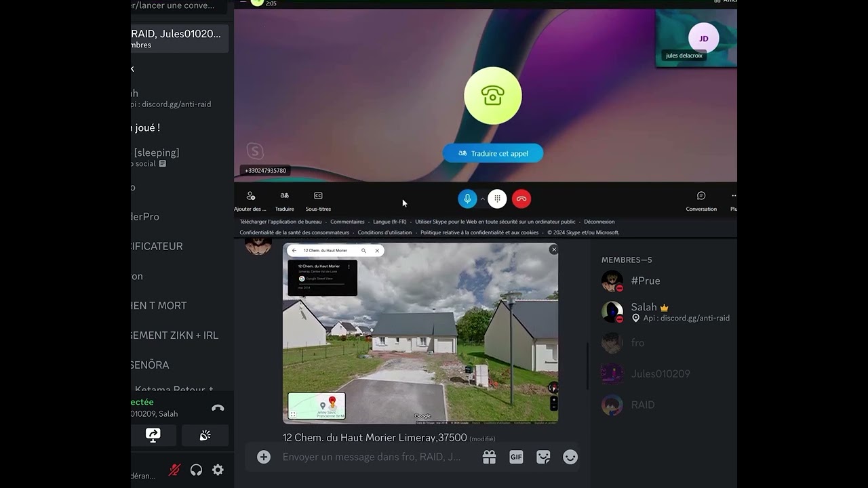Open the three-dot menu on the address card
This screenshot has width=868, height=488.
coord(349,266)
